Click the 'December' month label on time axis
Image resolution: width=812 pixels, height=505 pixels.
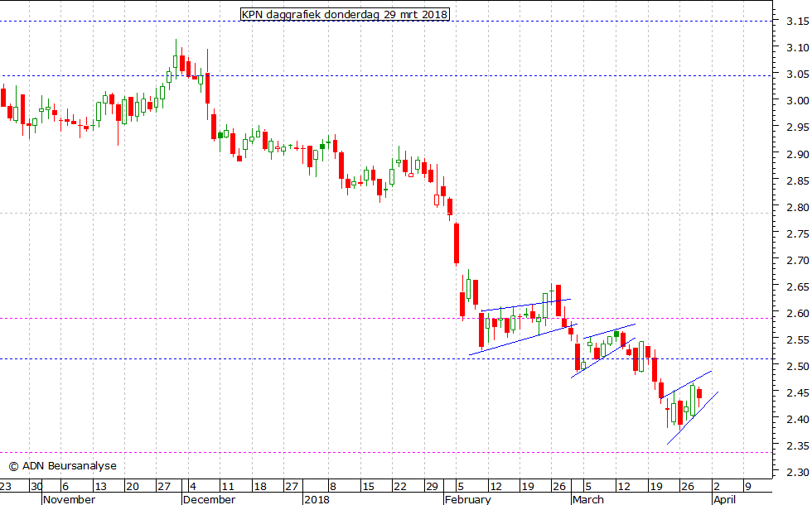click(x=209, y=499)
